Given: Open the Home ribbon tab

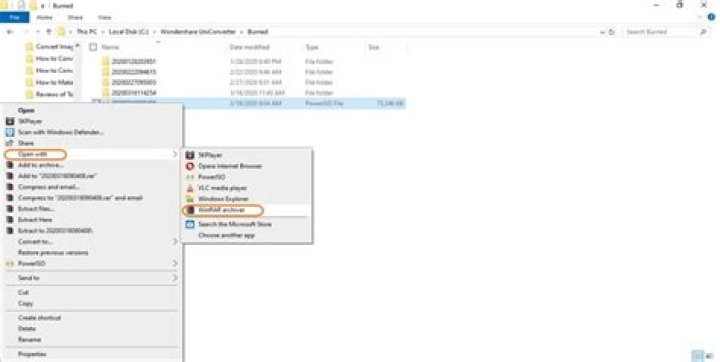Looking at the screenshot, I should [x=45, y=17].
